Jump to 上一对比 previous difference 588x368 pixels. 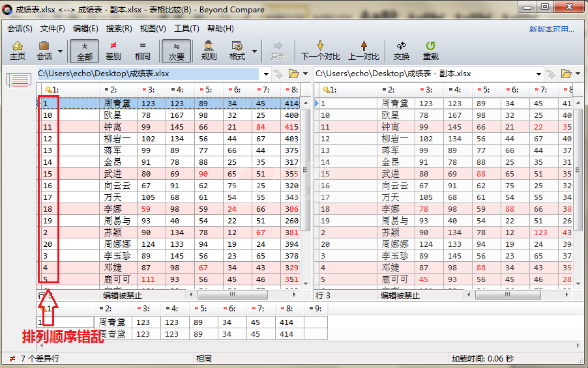[364, 51]
